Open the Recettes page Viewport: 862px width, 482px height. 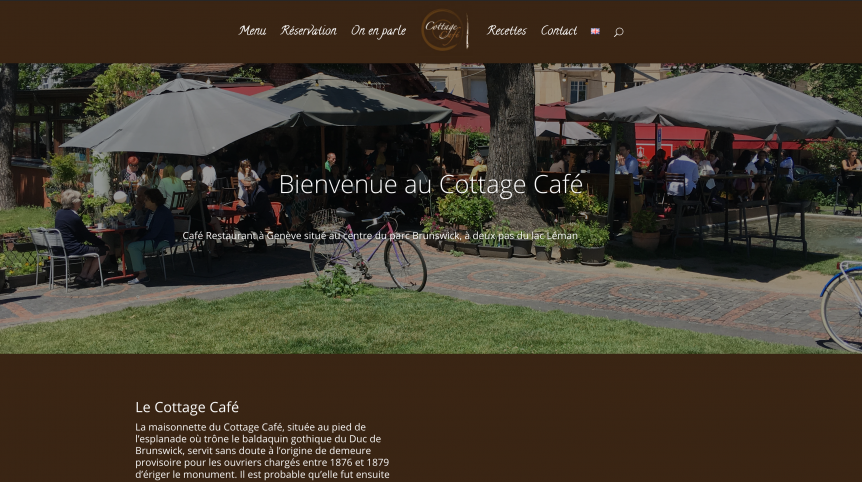point(506,31)
